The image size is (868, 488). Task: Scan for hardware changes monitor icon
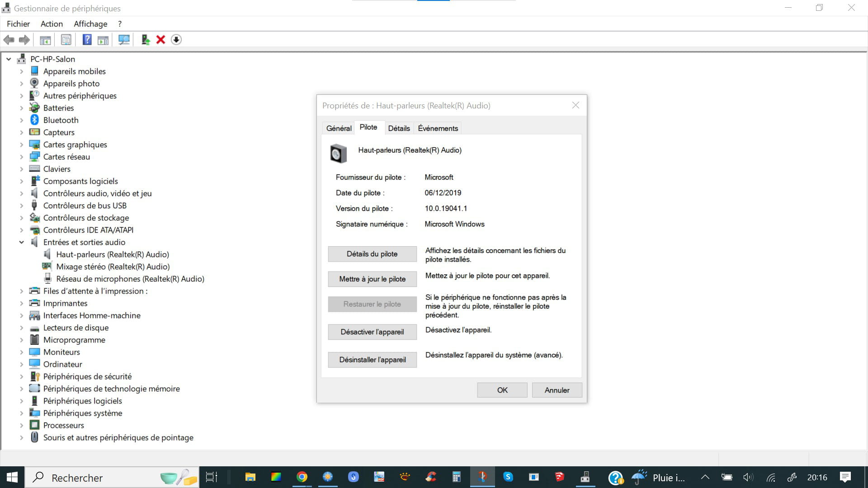pyautogui.click(x=124, y=40)
